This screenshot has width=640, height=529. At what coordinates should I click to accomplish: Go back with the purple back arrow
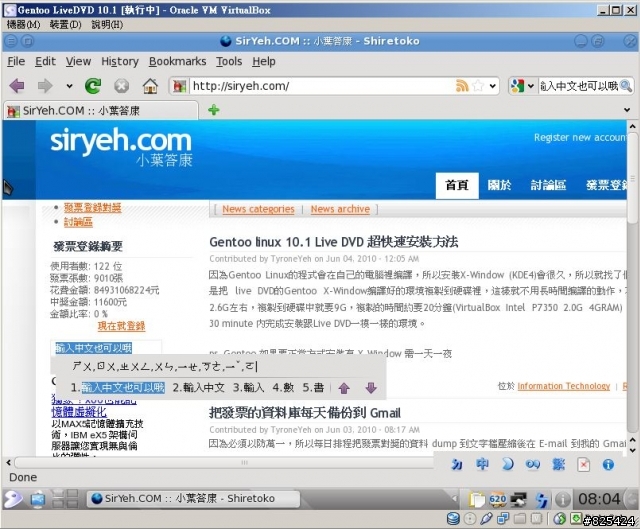pyautogui.click(x=17, y=86)
